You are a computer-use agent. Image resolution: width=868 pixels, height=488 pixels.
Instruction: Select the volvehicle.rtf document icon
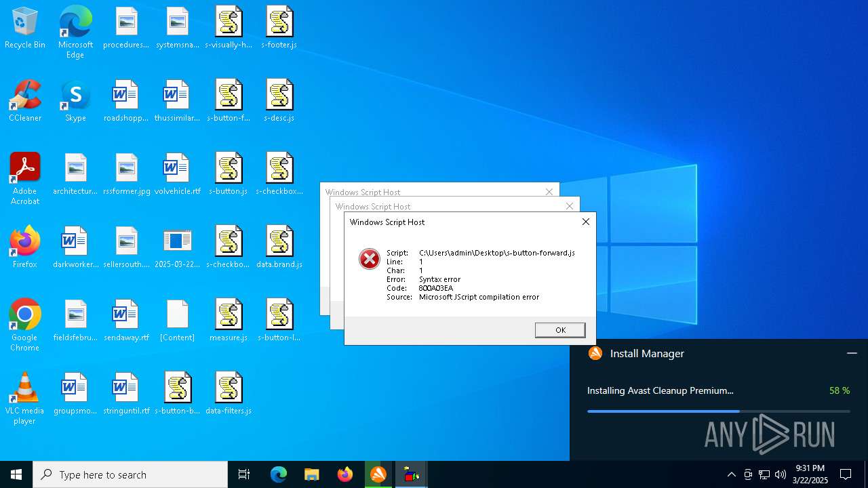(178, 175)
